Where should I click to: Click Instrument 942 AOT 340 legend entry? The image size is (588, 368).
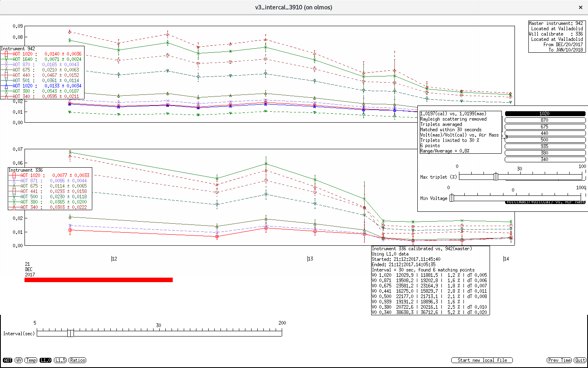pos(42,96)
